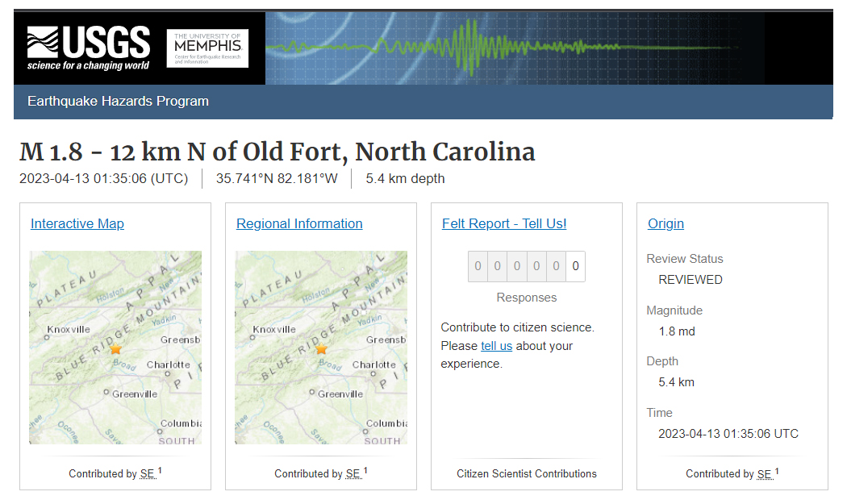The width and height of the screenshot is (847, 504).
Task: Click 'Citizen Scientist Contributions' text
Action: pyautogui.click(x=527, y=473)
